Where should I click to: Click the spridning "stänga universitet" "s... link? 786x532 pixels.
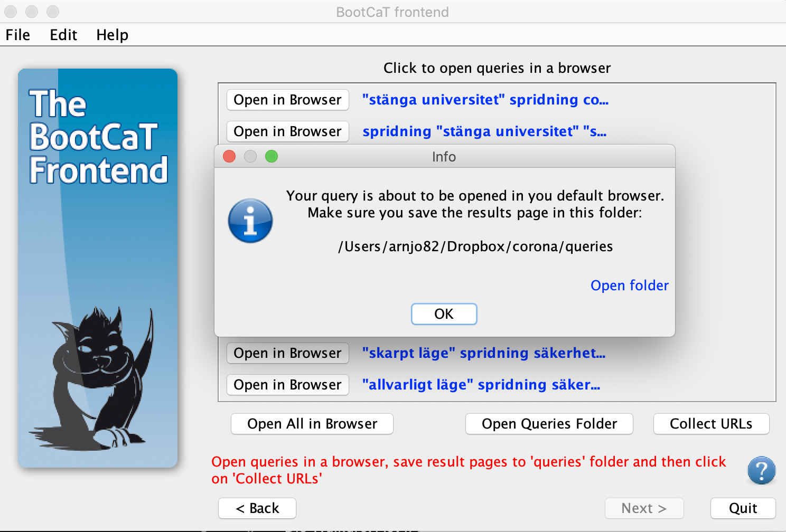tap(484, 131)
